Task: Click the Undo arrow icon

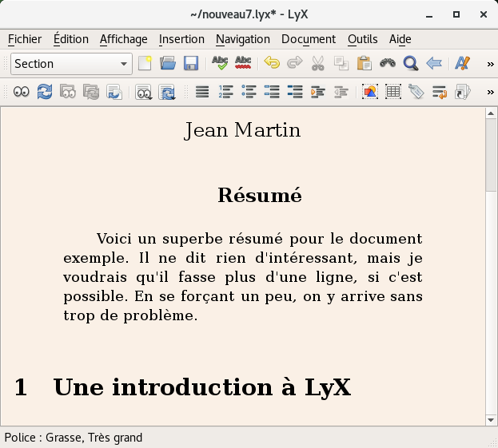Action: [272, 63]
